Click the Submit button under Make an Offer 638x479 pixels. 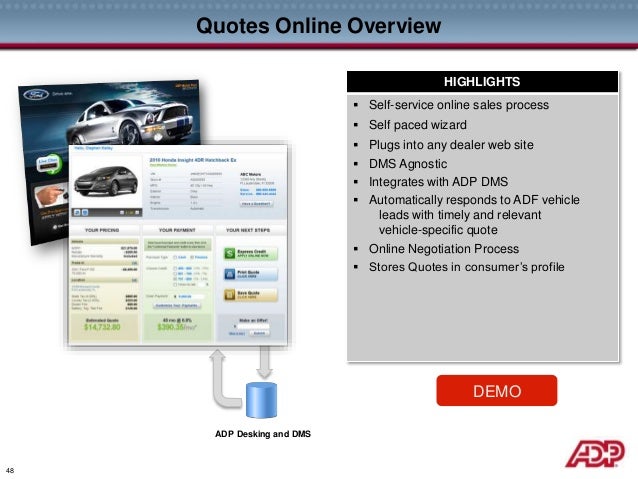point(259,333)
